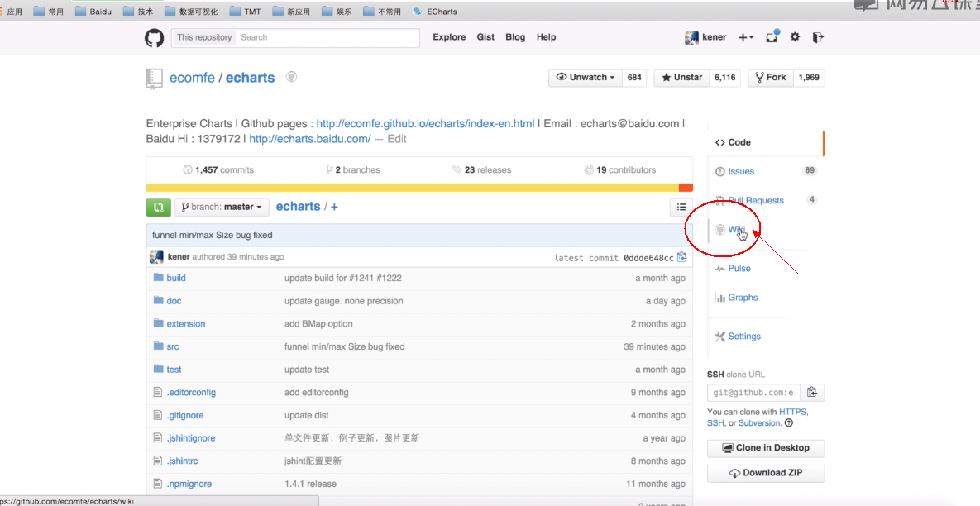The height and width of the screenshot is (506, 980).
Task: Open TMT bookmark folder
Action: click(245, 12)
